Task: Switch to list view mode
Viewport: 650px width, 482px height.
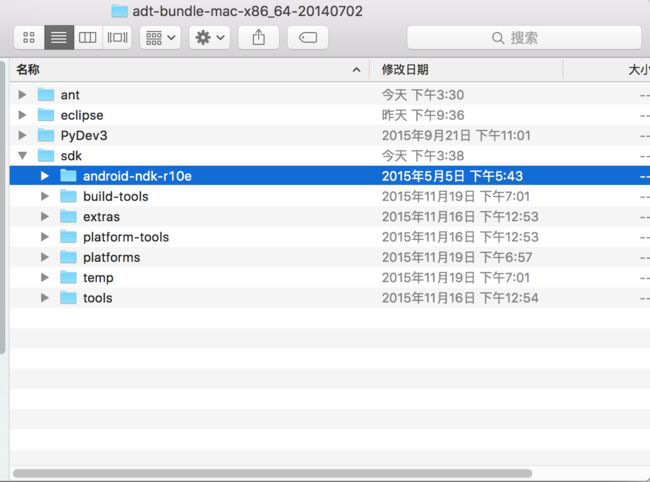Action: (59, 38)
